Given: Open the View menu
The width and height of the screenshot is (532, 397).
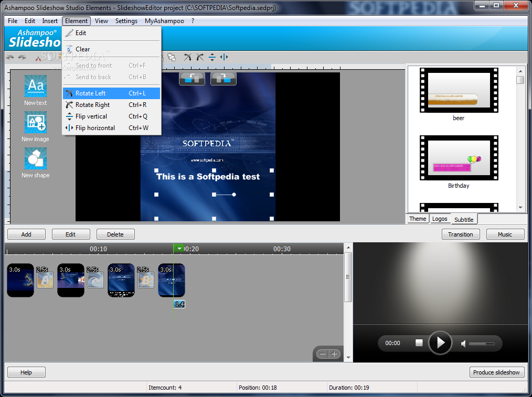Looking at the screenshot, I should point(101,21).
